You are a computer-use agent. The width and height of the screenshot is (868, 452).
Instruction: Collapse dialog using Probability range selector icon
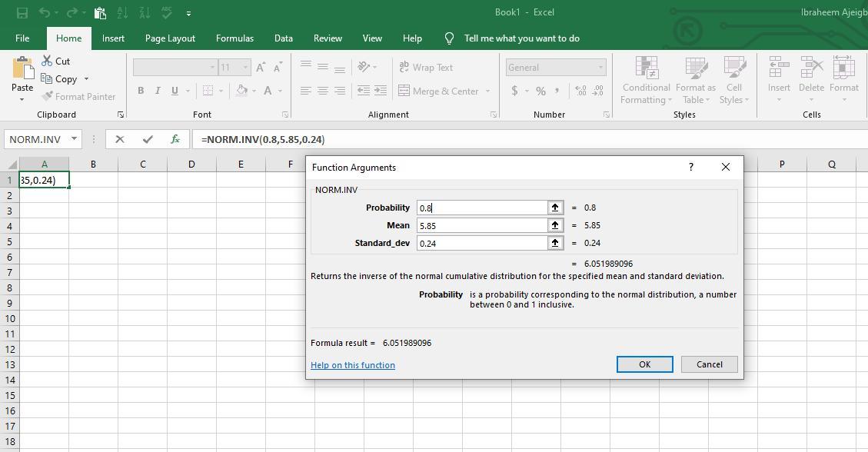point(554,208)
